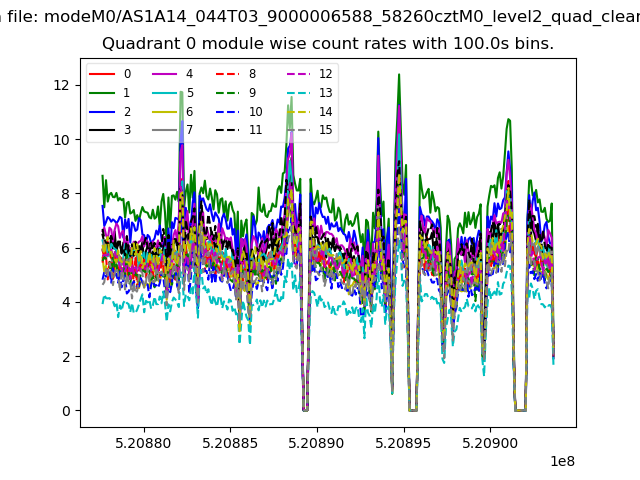Click the plot title about Quadrant 0

tap(328, 43)
